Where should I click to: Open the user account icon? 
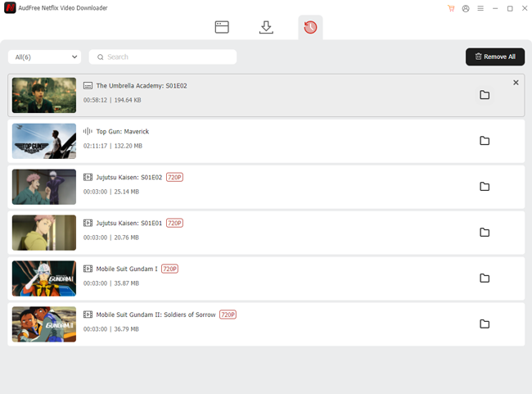point(466,8)
